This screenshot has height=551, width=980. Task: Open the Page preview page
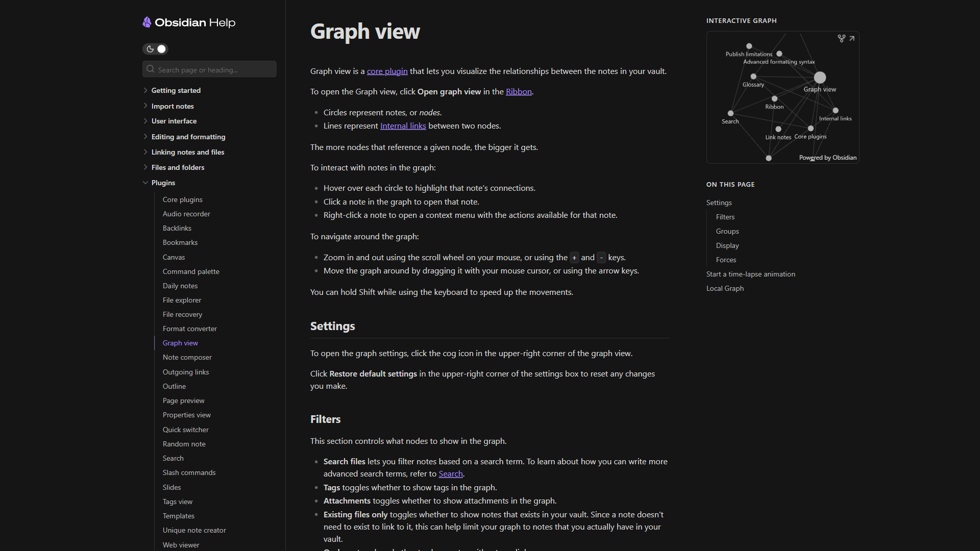click(x=184, y=400)
